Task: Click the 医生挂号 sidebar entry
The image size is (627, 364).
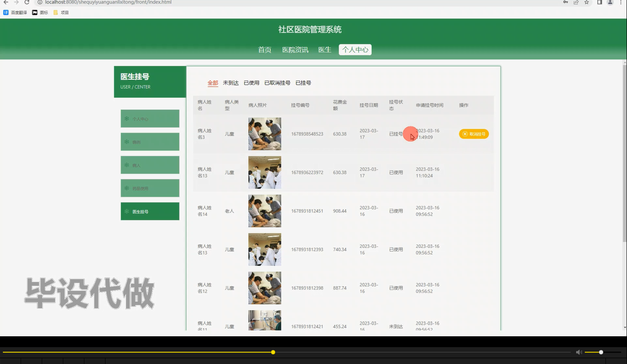Action: (150, 211)
